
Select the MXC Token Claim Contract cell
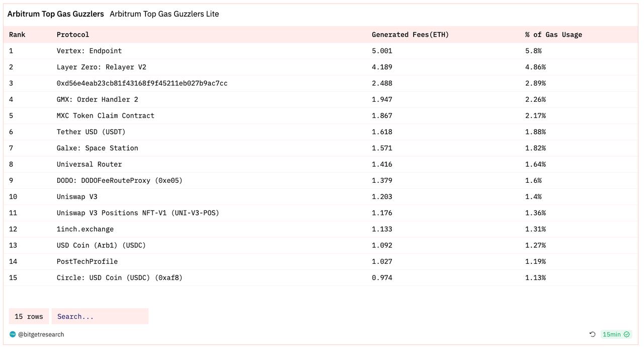coord(106,115)
